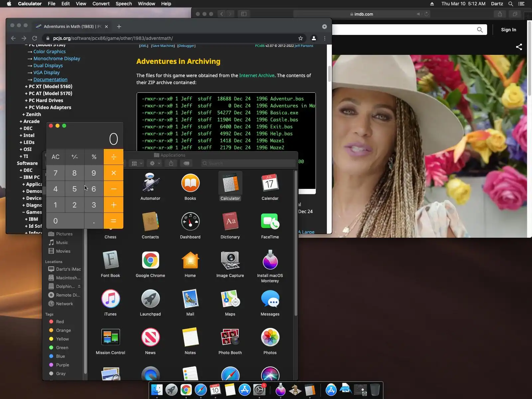The height and width of the screenshot is (399, 532).
Task: Open the Speech menu
Action: coord(124,4)
